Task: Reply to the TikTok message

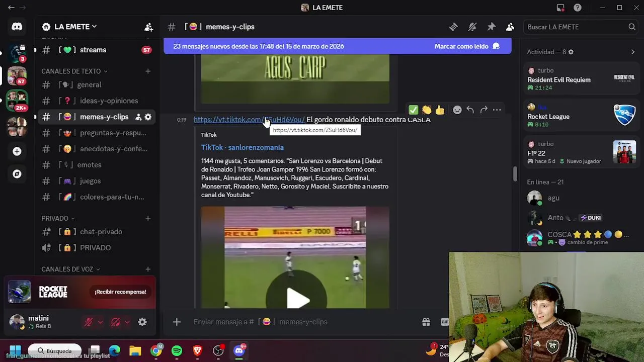Action: pyautogui.click(x=470, y=110)
